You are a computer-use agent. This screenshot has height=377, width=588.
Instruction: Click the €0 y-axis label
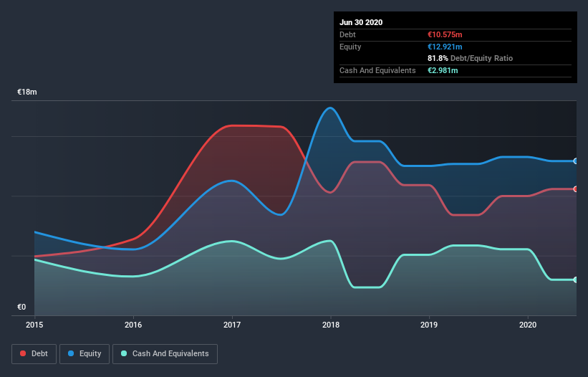21,307
